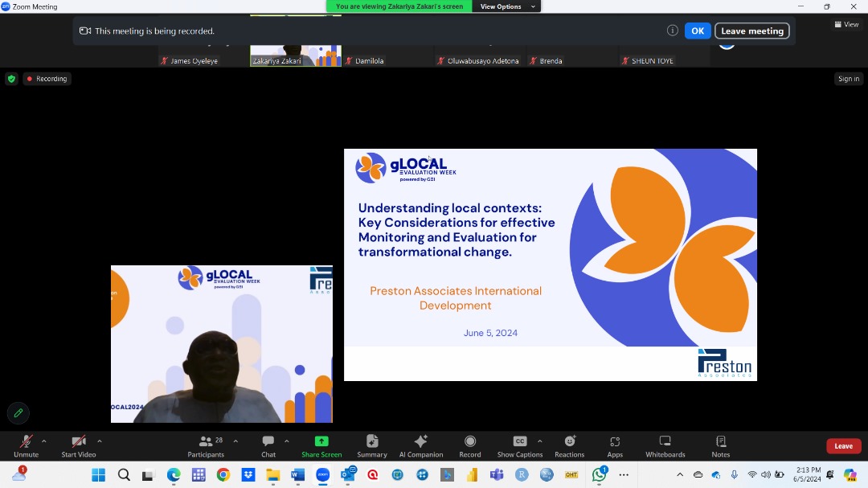The image size is (868, 488).
Task: Toggle Show Captions
Action: (520, 446)
